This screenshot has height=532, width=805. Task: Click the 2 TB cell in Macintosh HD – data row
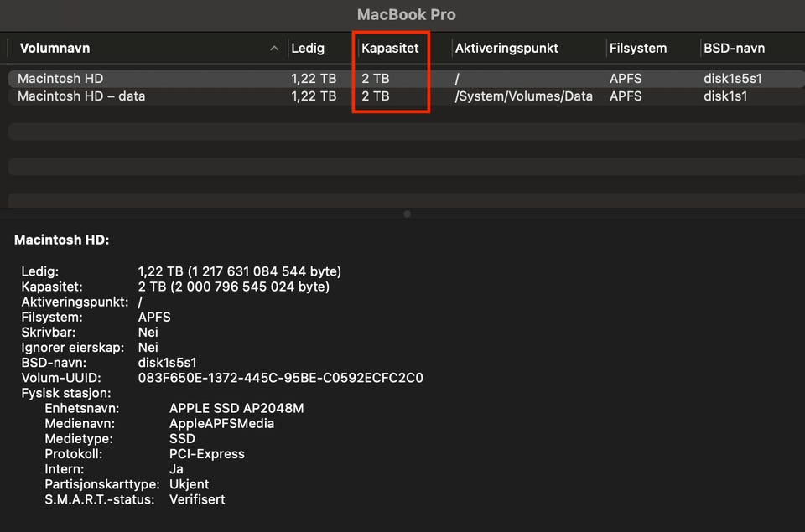pyautogui.click(x=376, y=96)
